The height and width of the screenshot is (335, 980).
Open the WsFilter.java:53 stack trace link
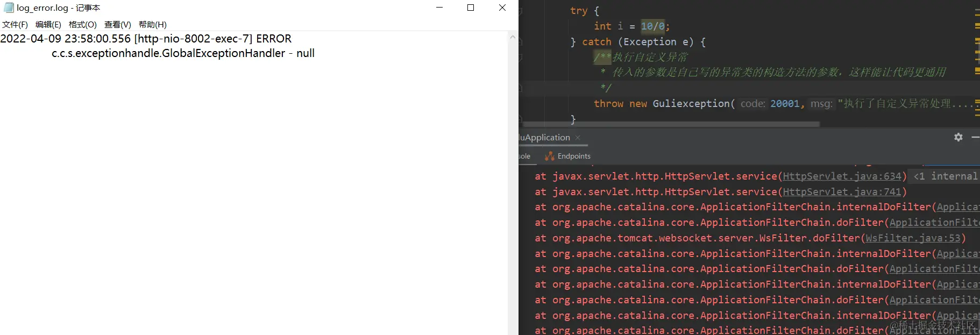point(913,238)
